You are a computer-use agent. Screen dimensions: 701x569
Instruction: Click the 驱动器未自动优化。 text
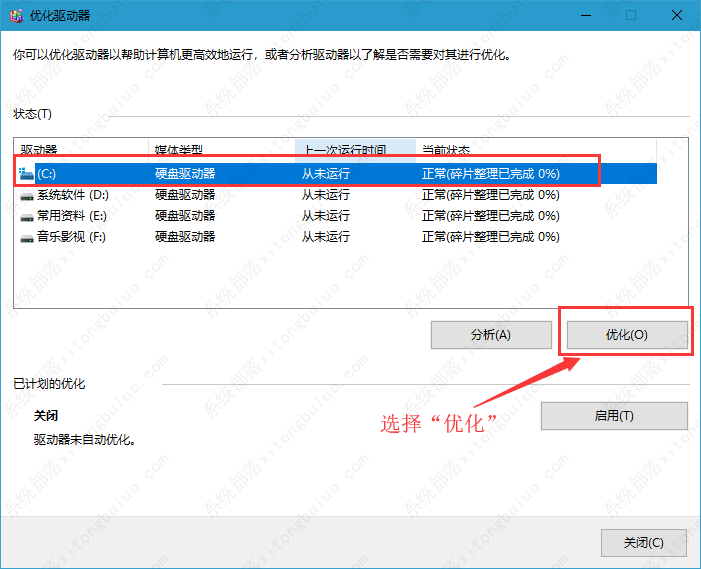[84, 440]
